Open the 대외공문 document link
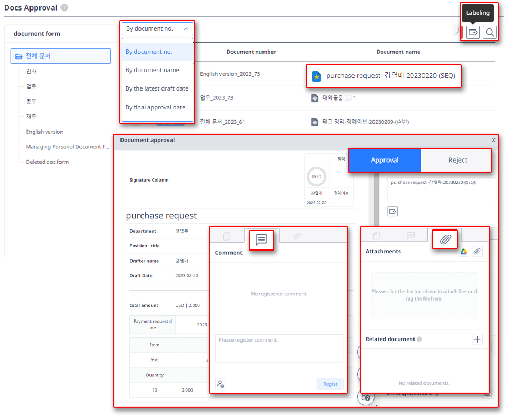 [x=332, y=98]
